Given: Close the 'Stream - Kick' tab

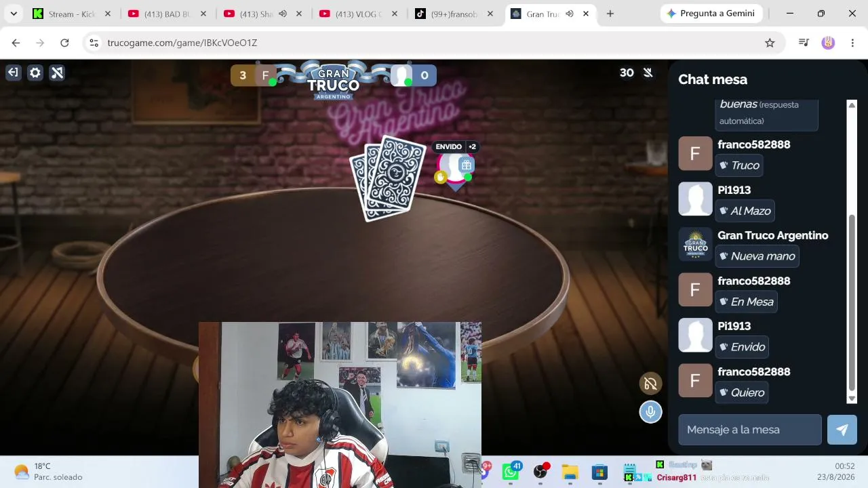Looking at the screenshot, I should point(107,14).
